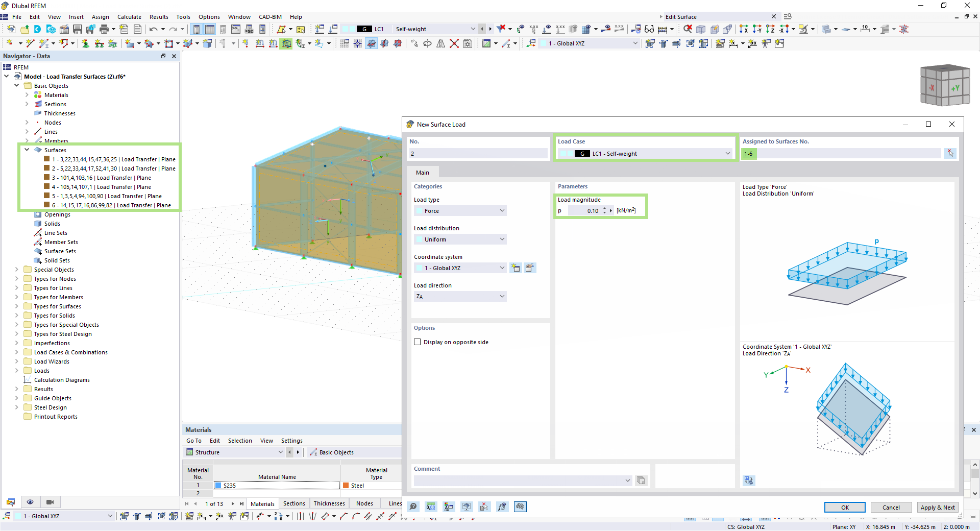Click the load magnitude increment stepper
Viewport: 980px width, 531px height.
pyautogui.click(x=605, y=208)
